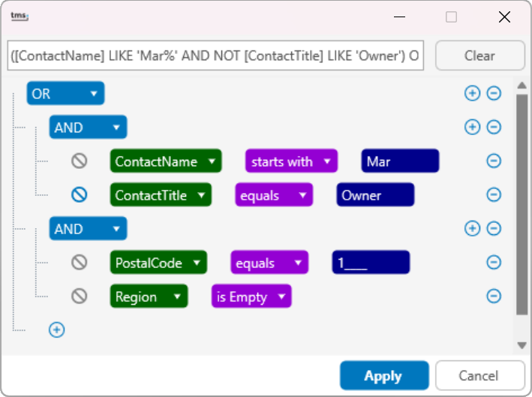Delete the ContactName condition row
532x397 pixels.
click(494, 161)
